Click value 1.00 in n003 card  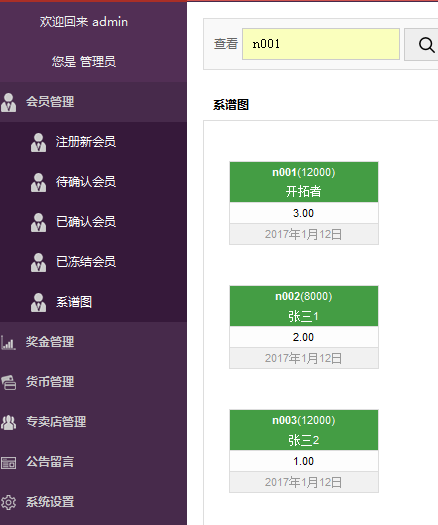(x=304, y=461)
